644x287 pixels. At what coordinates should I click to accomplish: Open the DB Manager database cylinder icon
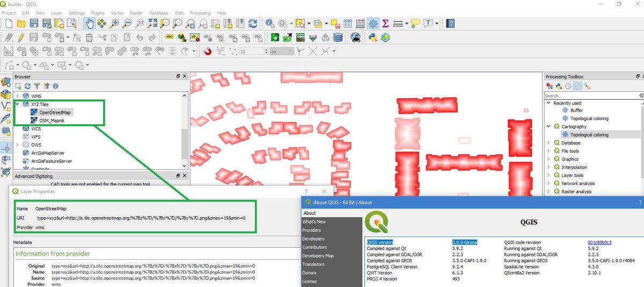click(338, 38)
